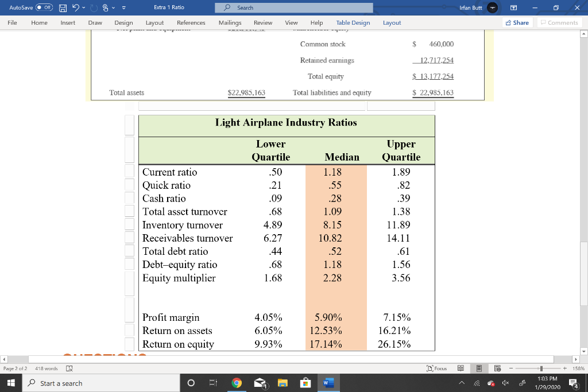Click the network Wi-Fi tray icon
Viewport: 588px width, 392px height.
(477, 383)
